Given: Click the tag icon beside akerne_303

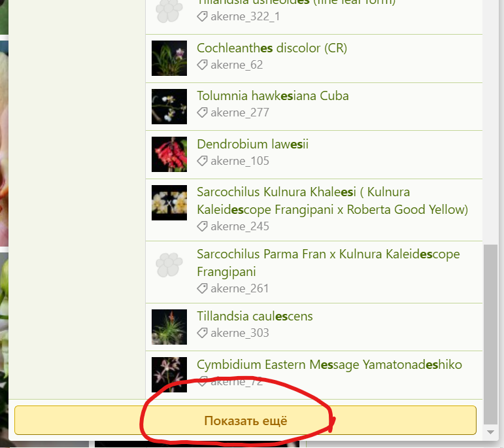Looking at the screenshot, I should coord(202,333).
